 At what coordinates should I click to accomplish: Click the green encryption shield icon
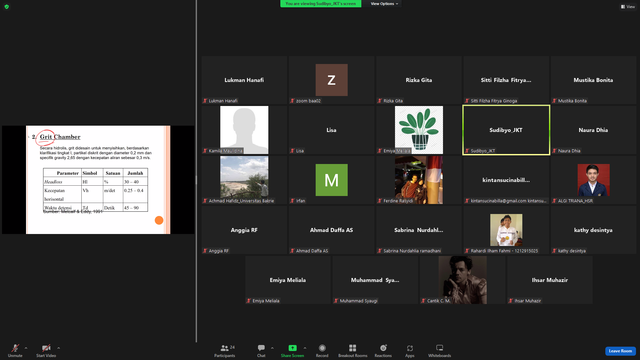(x=7, y=7)
